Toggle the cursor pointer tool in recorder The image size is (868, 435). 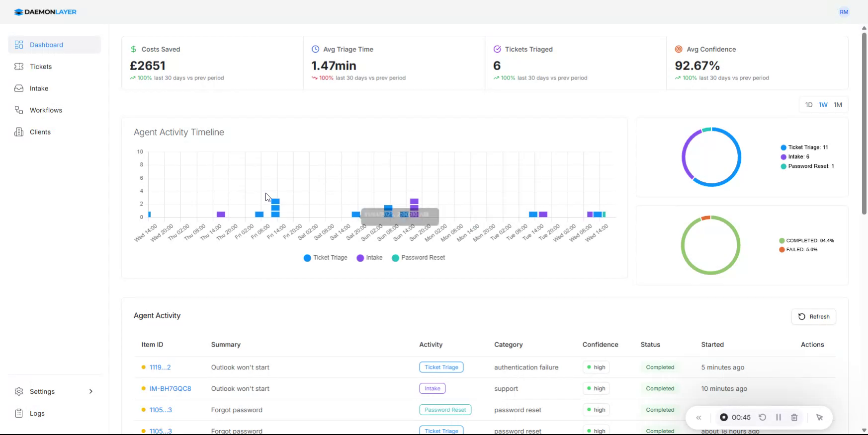click(820, 418)
